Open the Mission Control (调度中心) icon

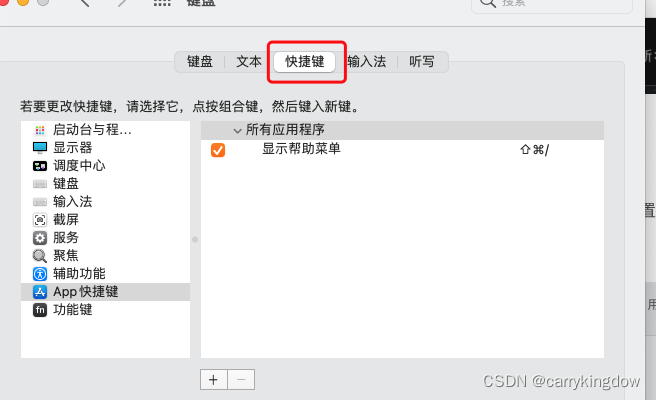(x=40, y=166)
